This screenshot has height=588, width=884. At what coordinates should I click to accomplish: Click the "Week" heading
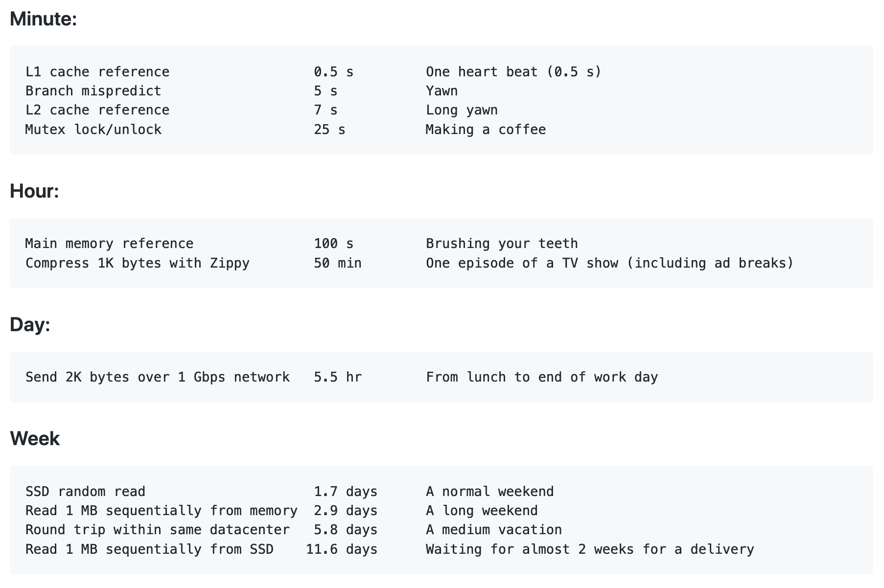pos(35,438)
